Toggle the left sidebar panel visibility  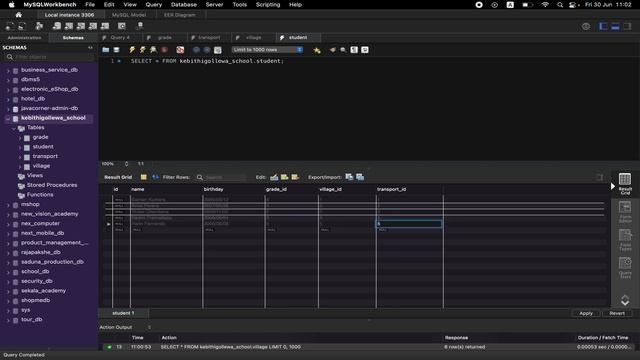[x=603, y=27]
